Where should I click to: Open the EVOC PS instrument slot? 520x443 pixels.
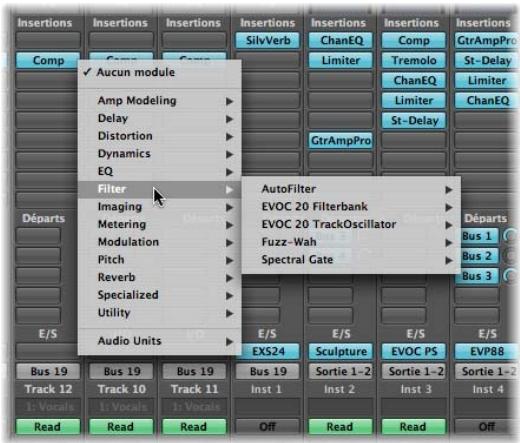pos(414,352)
